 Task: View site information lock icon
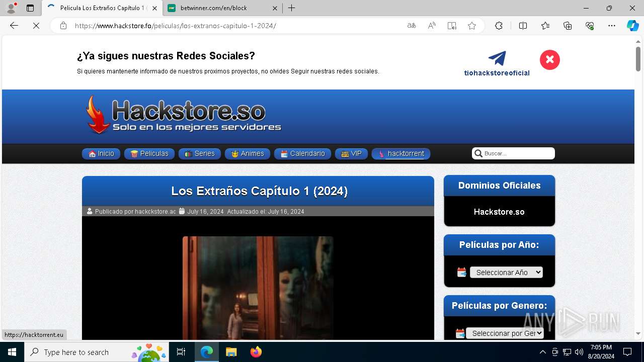point(63,26)
